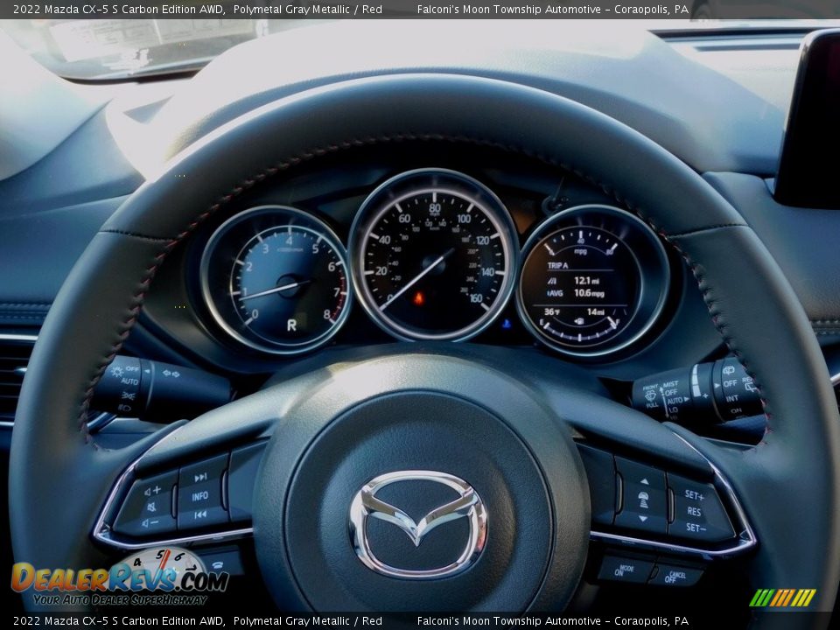The image size is (840, 630).
Task: Tap the speedometer needle hub
Action: [434, 262]
